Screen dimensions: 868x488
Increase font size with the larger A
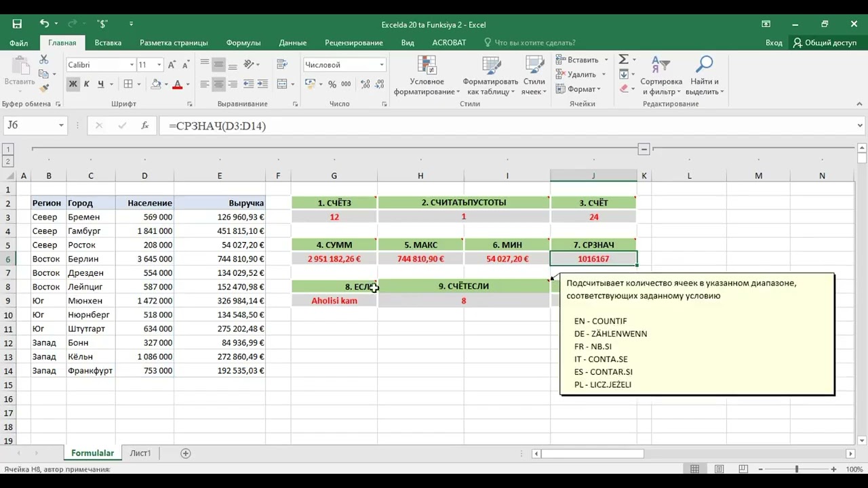tap(172, 65)
